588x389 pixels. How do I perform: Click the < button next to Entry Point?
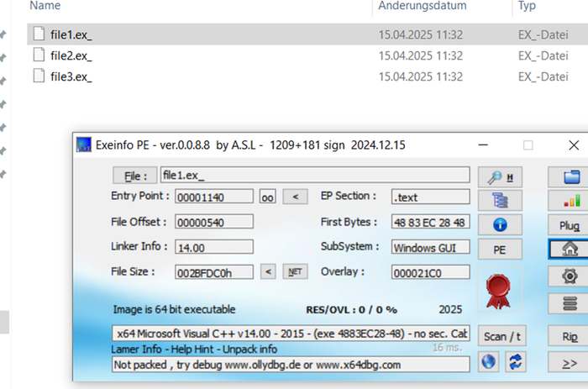[295, 197]
